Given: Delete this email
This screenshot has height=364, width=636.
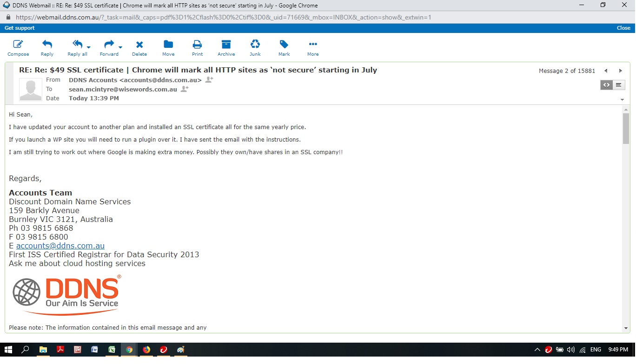Looking at the screenshot, I should (139, 48).
